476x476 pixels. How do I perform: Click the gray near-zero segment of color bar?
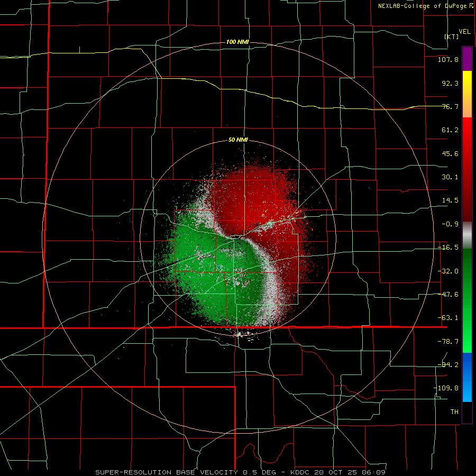[x=467, y=235]
